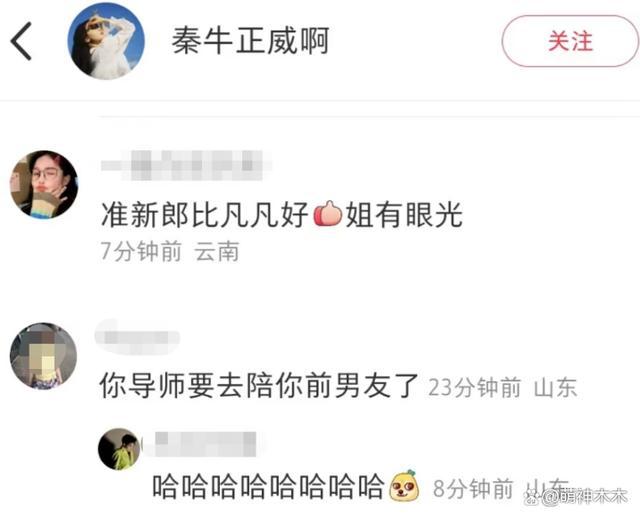The height and width of the screenshot is (519, 640).
Task: Select comment 你导师要去陪你前男友了
Action: click(259, 386)
